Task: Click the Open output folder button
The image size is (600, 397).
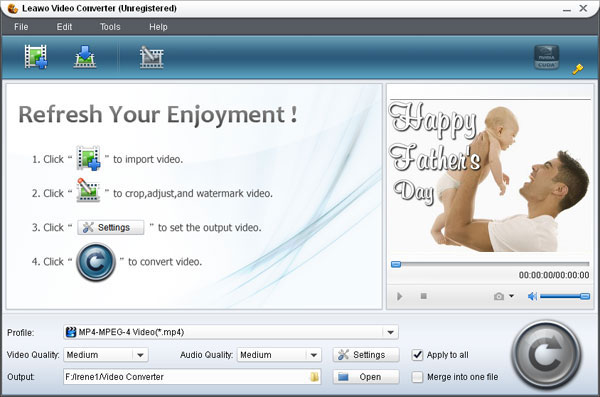Action: (366, 377)
